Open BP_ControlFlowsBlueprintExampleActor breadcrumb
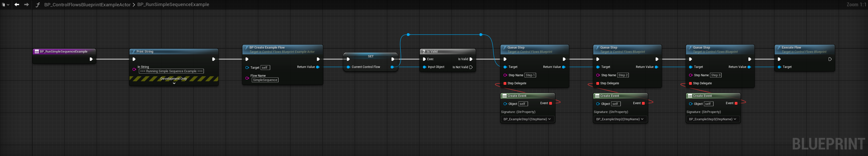 (87, 5)
